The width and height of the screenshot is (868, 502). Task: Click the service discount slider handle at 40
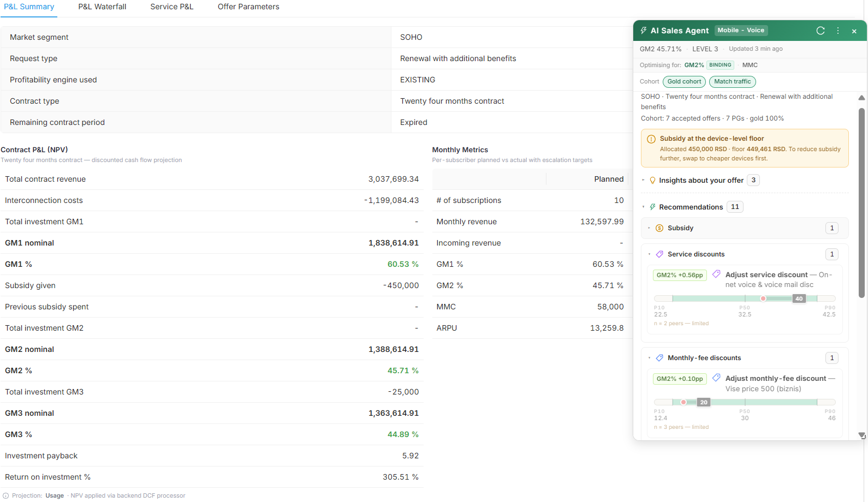[x=799, y=298]
